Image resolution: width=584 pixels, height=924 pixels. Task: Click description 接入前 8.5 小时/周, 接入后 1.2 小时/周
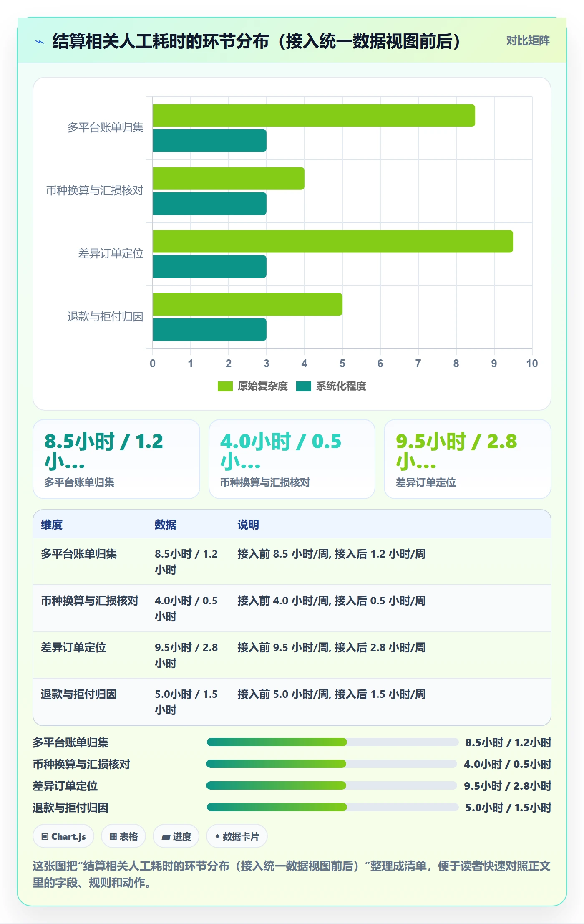click(x=332, y=554)
